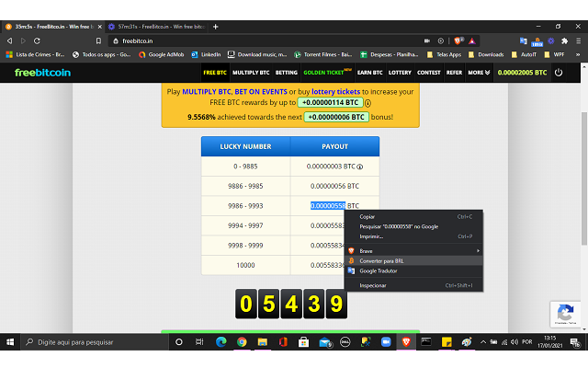Viewport: 588px width, 368px height.
Task: Expand the MORE navigation dropdown
Action: (x=479, y=73)
